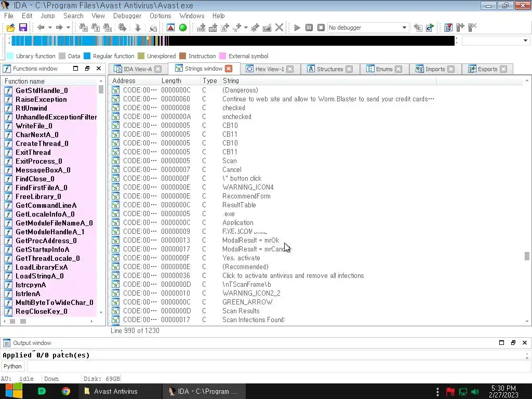Sort by the Length column header
Image resolution: width=532 pixels, height=399 pixels.
pos(179,81)
